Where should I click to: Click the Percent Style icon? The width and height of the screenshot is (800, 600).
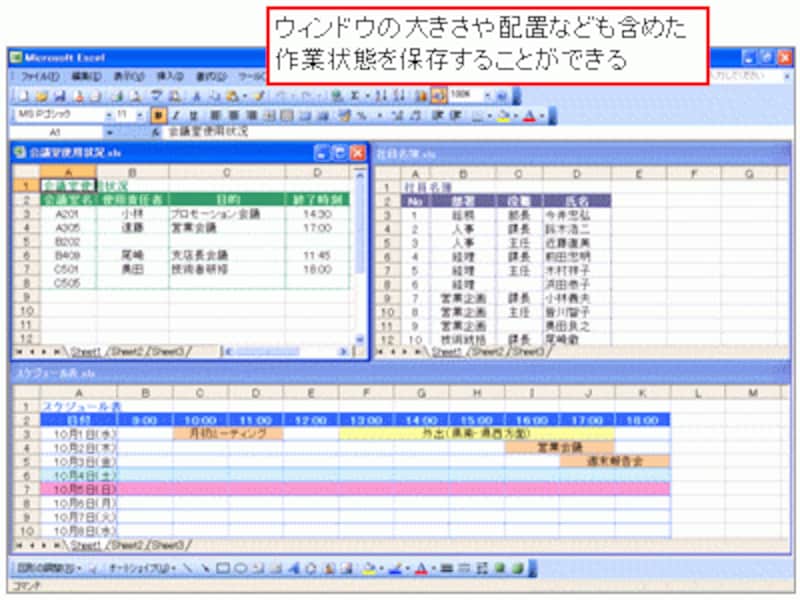(x=362, y=116)
